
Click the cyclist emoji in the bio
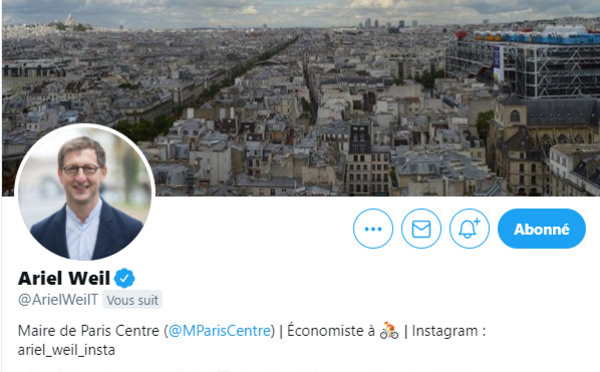389,331
